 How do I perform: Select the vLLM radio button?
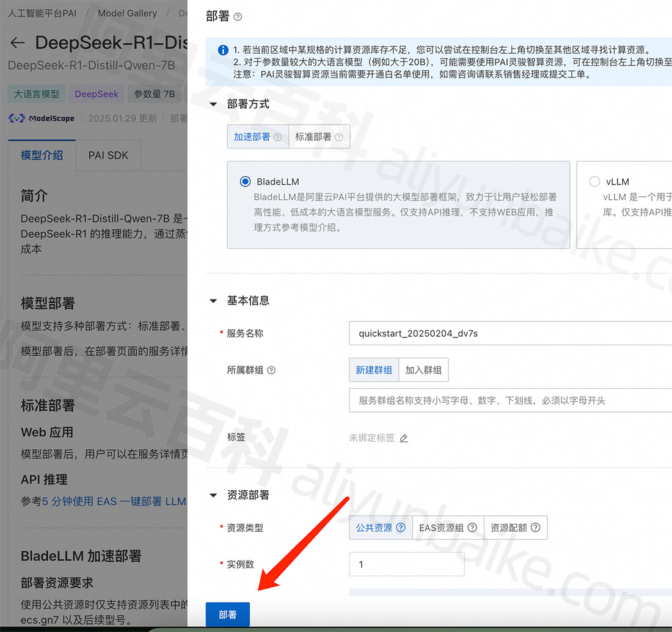point(594,182)
